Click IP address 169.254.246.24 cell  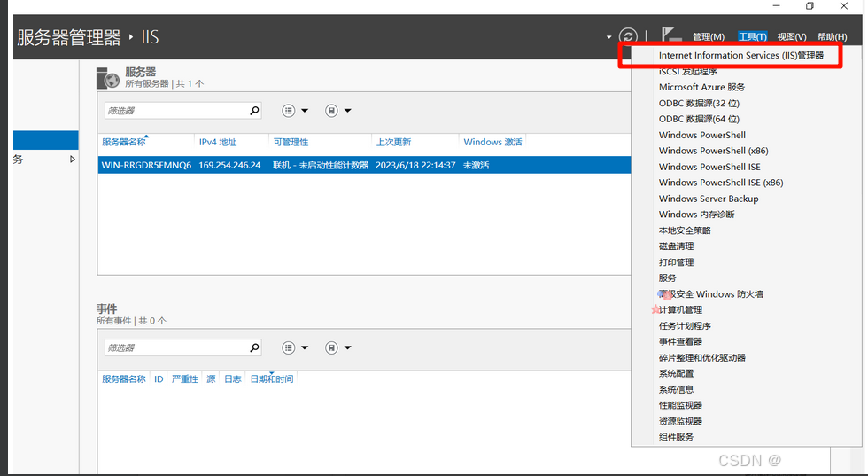229,165
